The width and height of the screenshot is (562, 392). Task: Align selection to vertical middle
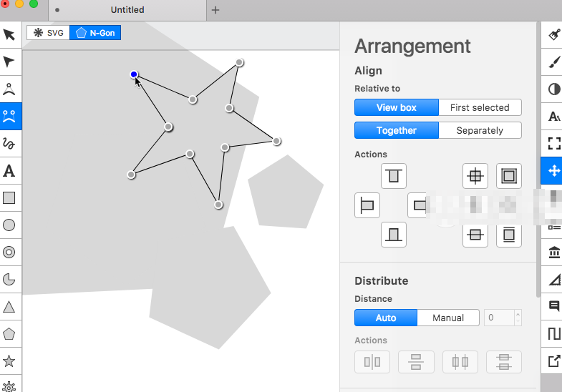(x=475, y=235)
